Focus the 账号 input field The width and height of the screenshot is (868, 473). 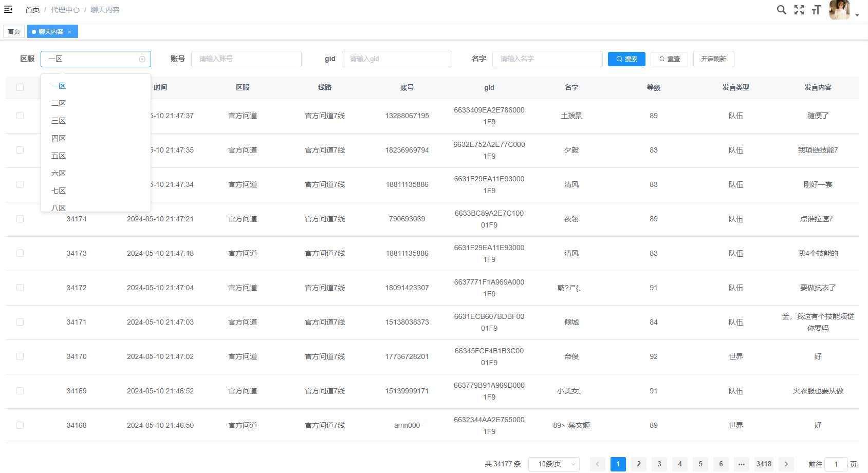[x=246, y=59]
